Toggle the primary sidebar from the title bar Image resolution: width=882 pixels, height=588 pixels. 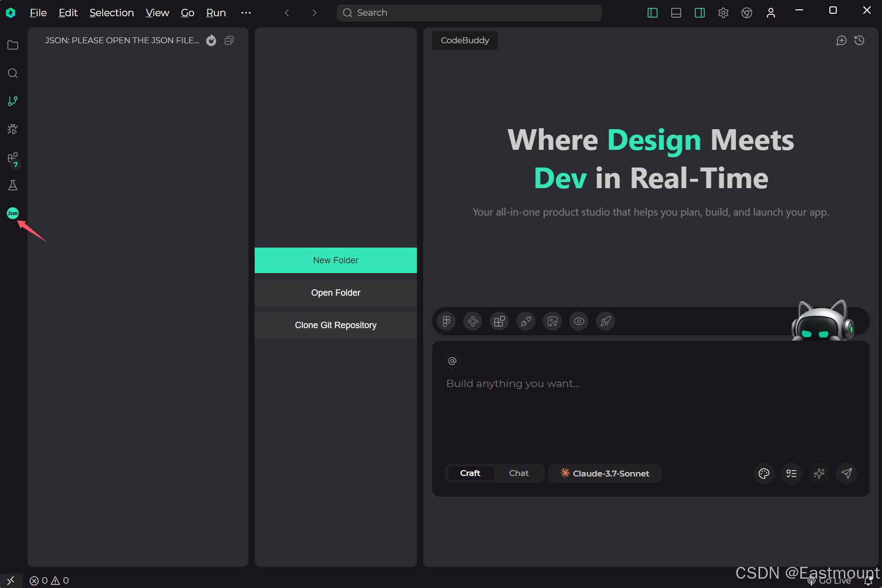coord(652,13)
